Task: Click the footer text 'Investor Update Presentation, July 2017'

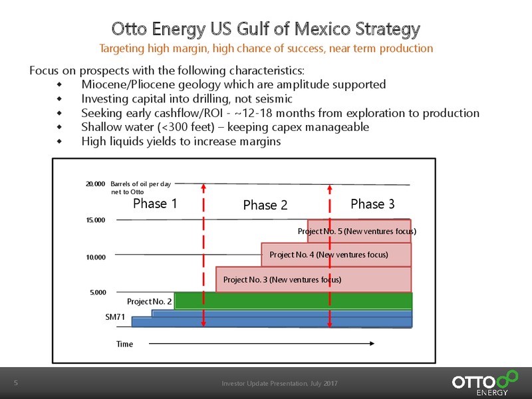Action: click(279, 384)
